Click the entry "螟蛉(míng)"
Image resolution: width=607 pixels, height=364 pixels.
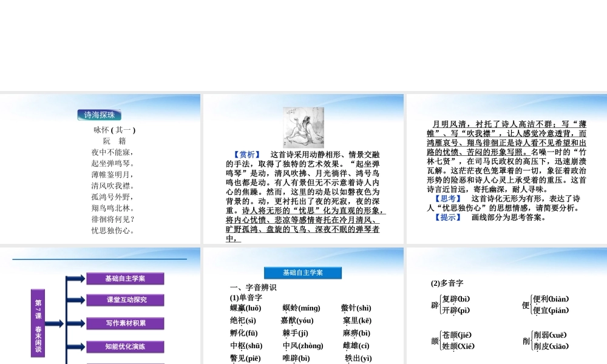(x=302, y=308)
